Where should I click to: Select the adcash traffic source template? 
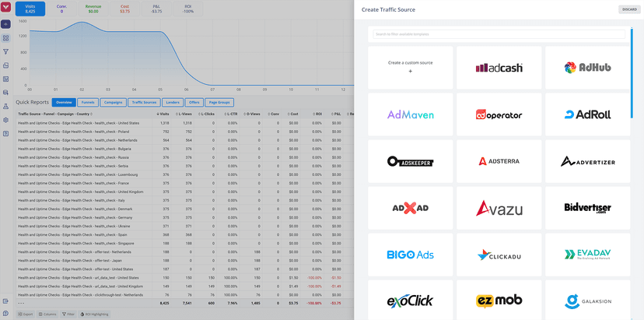499,68
